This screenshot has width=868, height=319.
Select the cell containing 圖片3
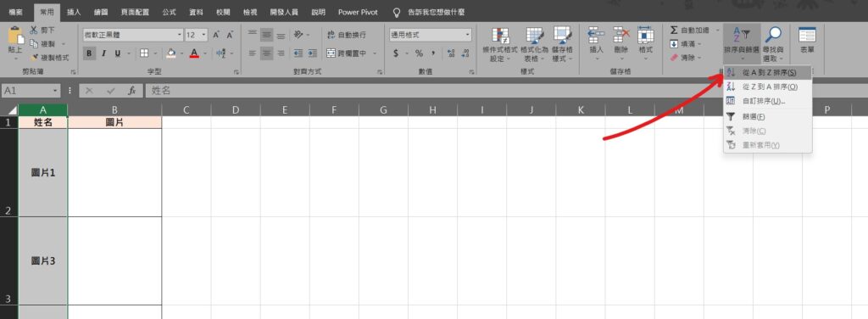[42, 260]
